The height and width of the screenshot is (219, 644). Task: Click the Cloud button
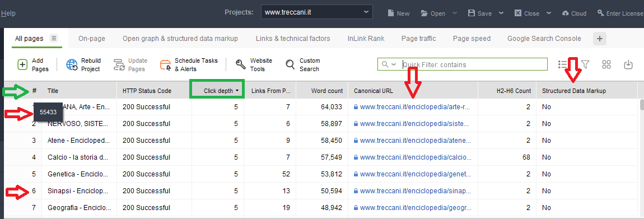coord(574,13)
